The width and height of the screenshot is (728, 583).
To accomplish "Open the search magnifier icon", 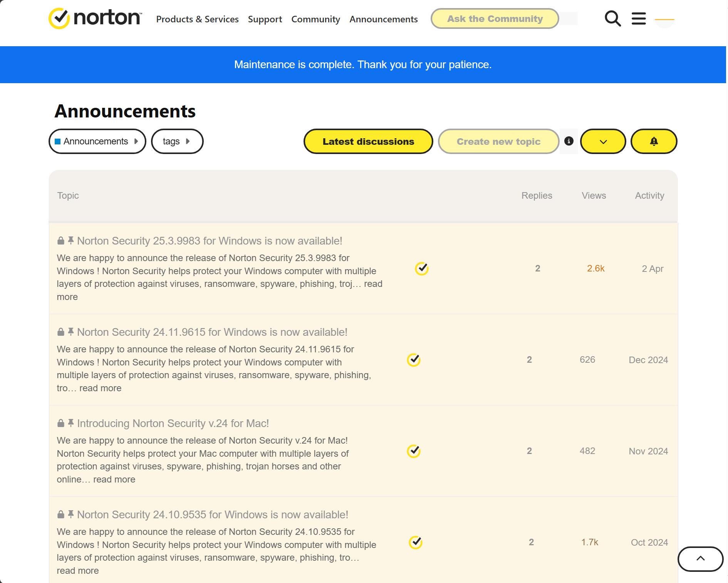I will pos(612,18).
